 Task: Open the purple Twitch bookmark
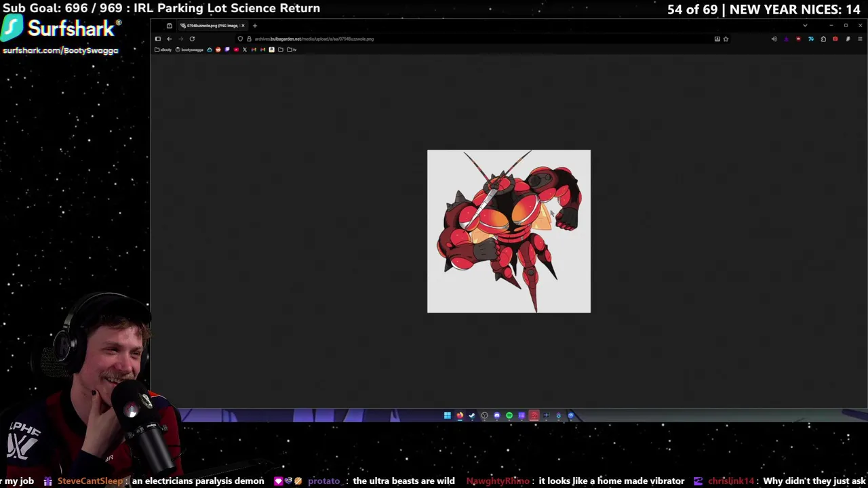tap(227, 49)
